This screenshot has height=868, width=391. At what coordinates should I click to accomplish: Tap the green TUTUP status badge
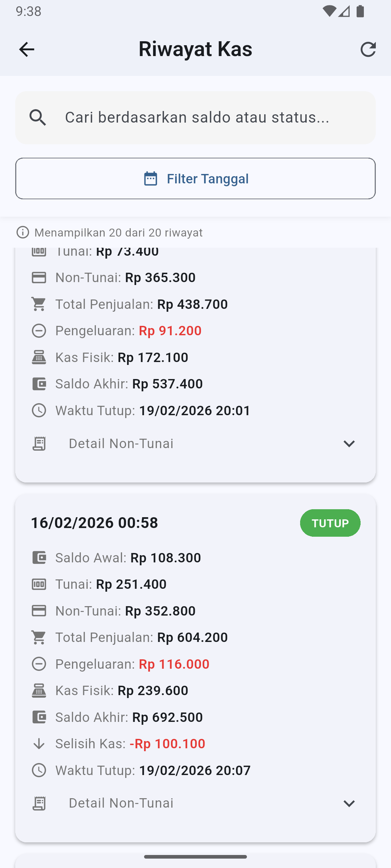(330, 523)
